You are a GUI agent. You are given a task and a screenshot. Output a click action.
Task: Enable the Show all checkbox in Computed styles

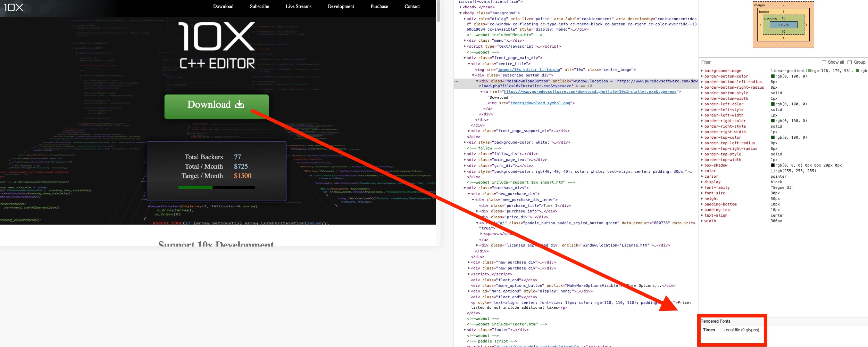(824, 62)
